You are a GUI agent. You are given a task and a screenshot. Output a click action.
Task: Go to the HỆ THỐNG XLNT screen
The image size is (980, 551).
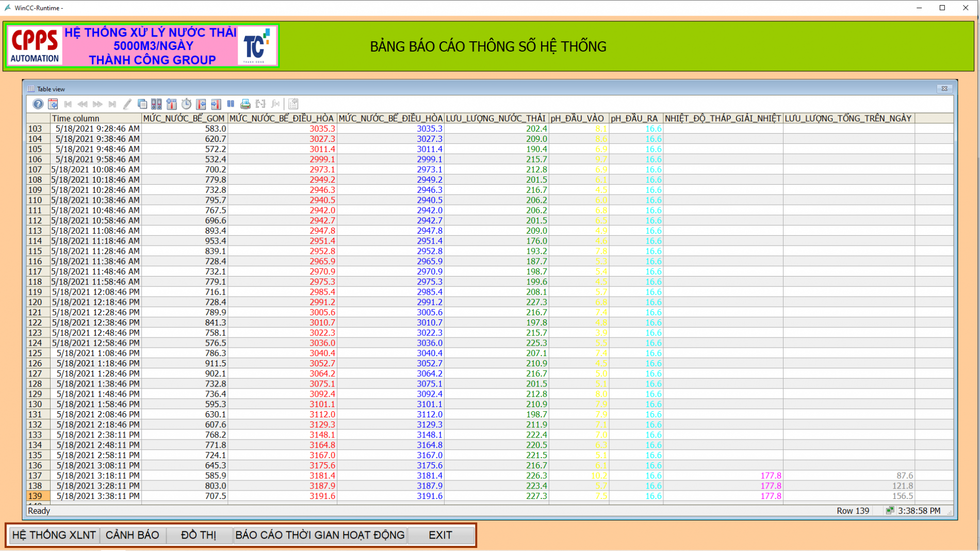point(54,535)
